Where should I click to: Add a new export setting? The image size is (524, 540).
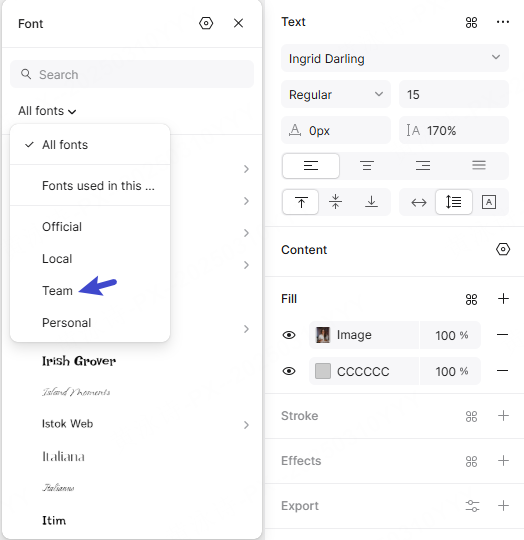click(503, 506)
